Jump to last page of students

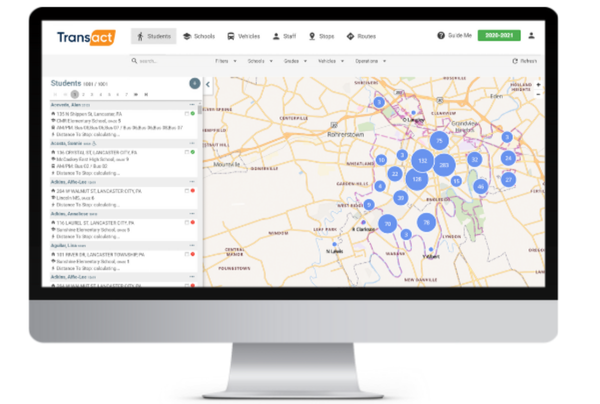point(146,94)
